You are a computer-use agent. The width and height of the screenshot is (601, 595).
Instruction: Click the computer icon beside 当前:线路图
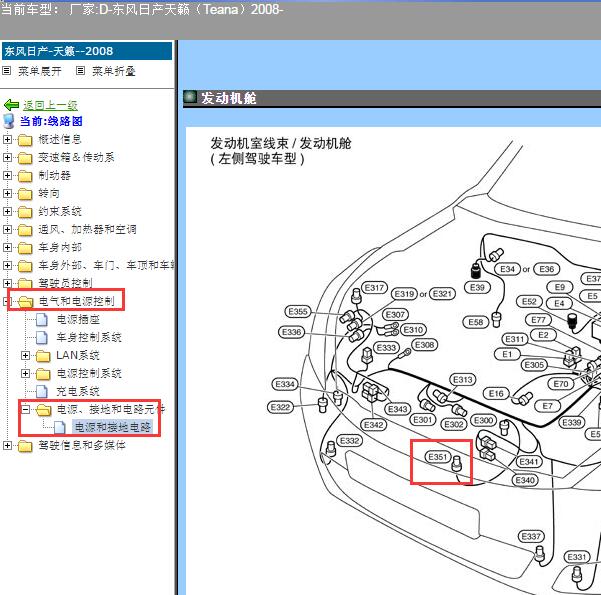point(8,121)
